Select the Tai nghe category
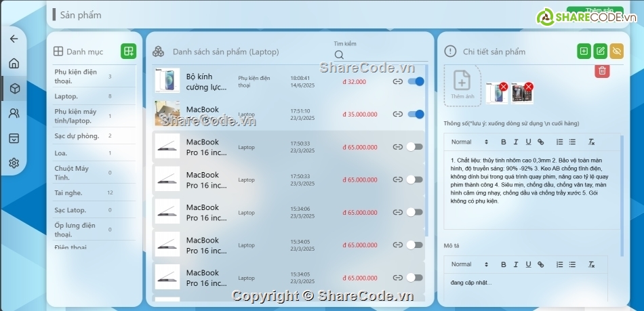Screen dimensions: 644x311 point(94,192)
